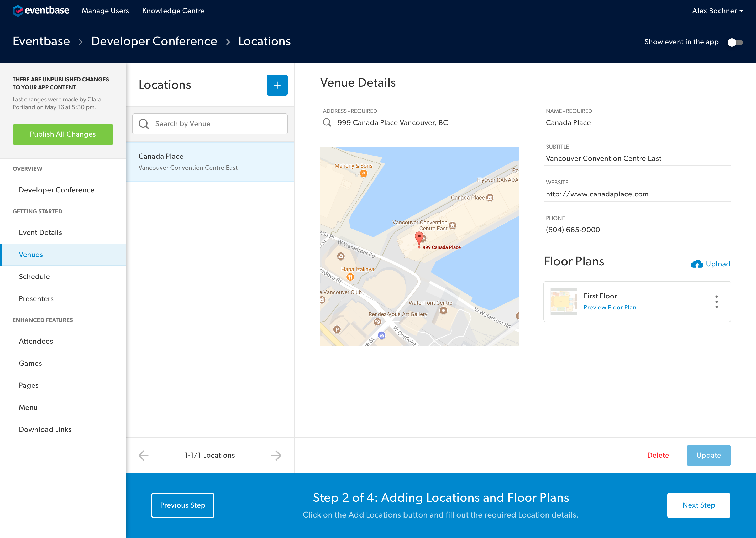
Task: Click the Search by Venue field
Action: (210, 124)
